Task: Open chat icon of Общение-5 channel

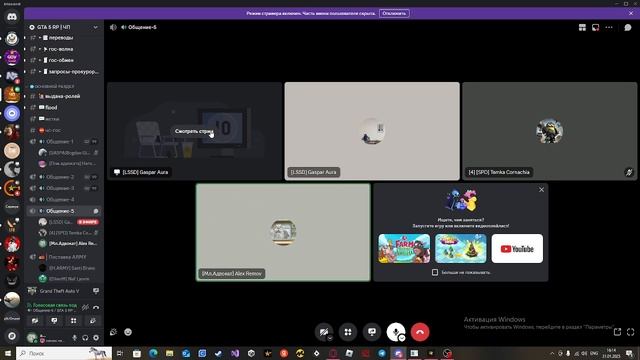Action: (x=96, y=211)
